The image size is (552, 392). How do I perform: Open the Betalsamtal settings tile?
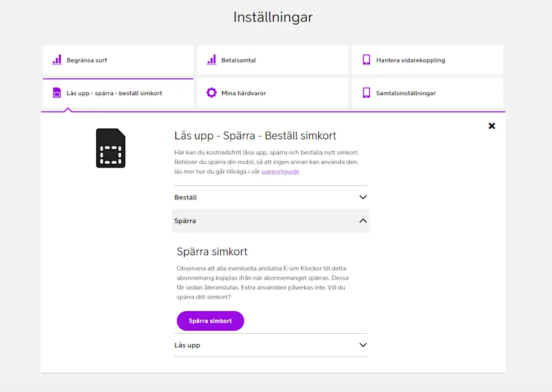pyautogui.click(x=273, y=60)
